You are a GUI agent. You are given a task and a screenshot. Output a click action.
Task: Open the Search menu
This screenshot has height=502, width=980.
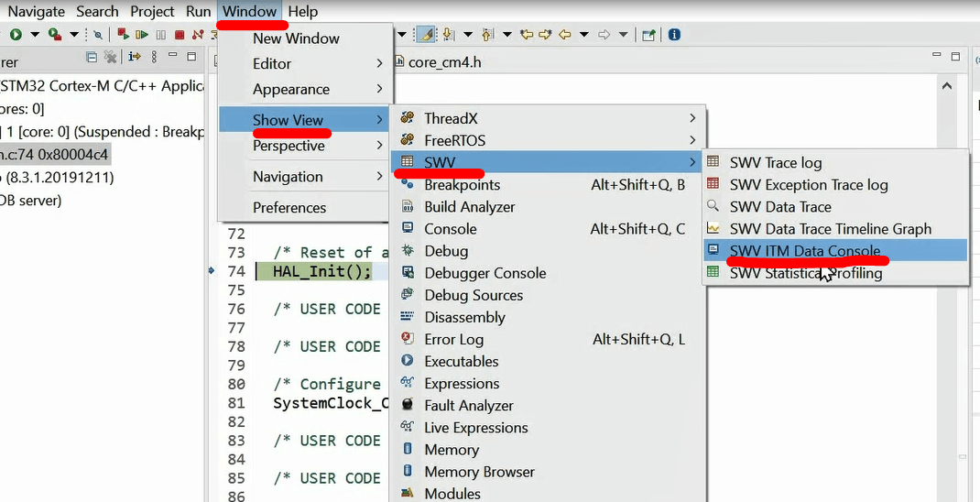point(97,11)
